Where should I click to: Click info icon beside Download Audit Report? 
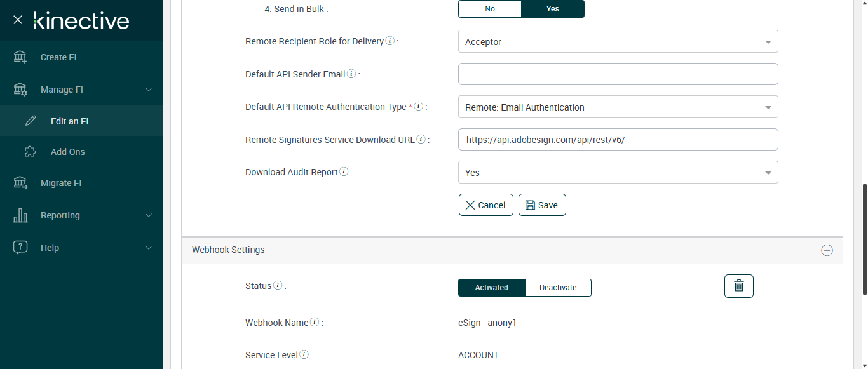click(344, 172)
